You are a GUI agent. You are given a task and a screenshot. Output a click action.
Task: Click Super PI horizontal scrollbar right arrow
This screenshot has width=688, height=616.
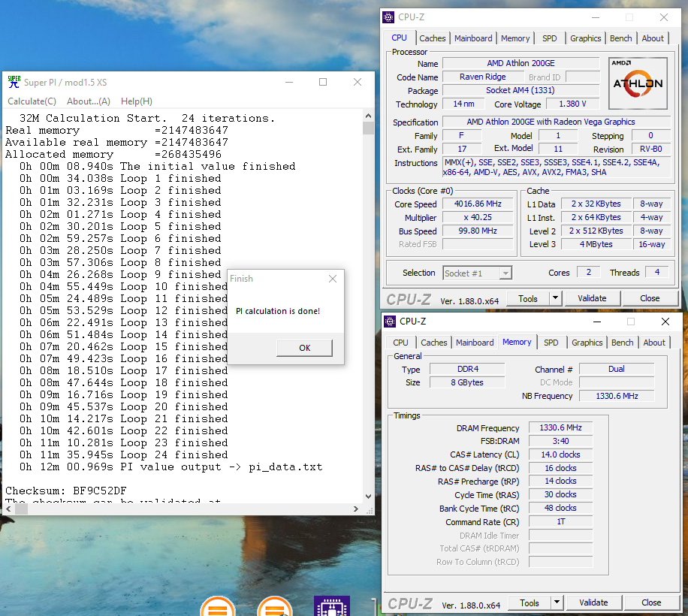click(356, 509)
